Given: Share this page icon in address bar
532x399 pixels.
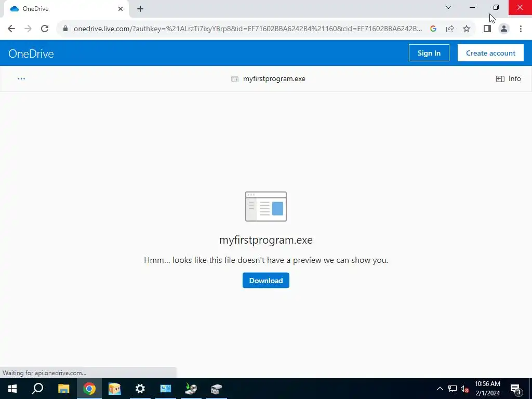Looking at the screenshot, I should [450, 29].
